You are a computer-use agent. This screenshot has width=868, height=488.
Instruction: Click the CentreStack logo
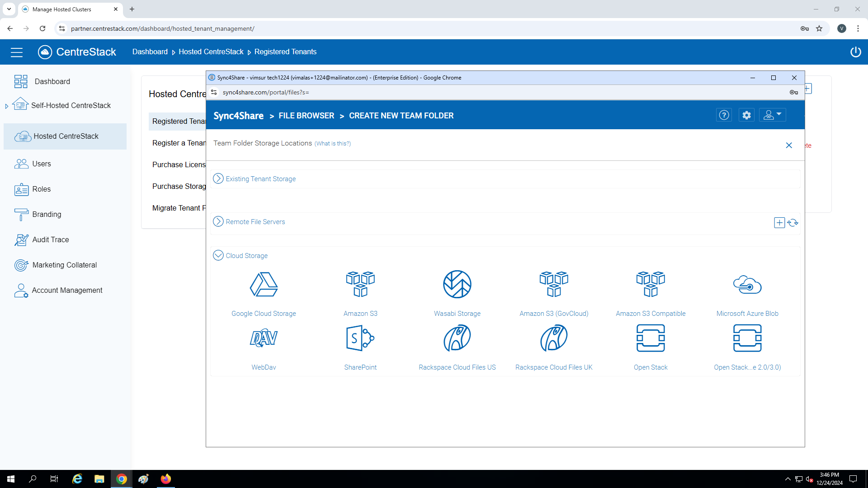pyautogui.click(x=77, y=52)
